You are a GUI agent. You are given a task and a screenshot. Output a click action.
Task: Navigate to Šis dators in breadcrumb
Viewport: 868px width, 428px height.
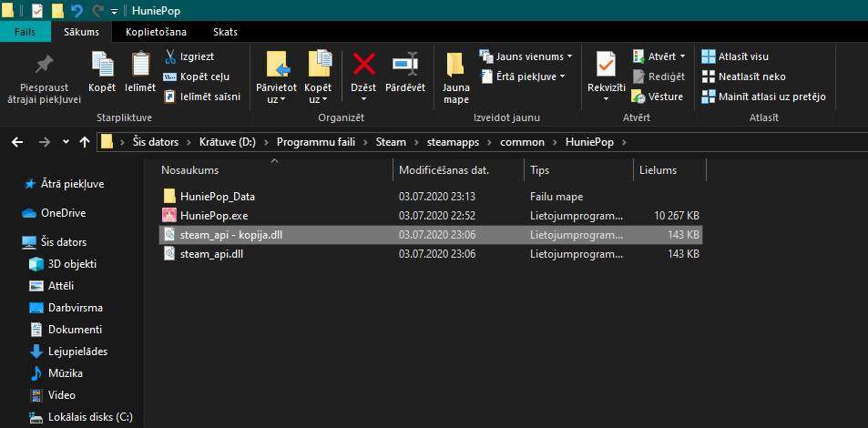click(x=156, y=142)
